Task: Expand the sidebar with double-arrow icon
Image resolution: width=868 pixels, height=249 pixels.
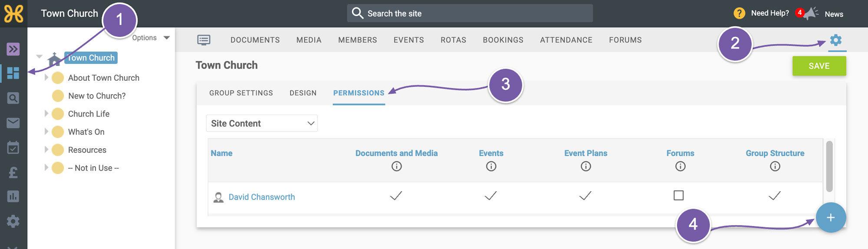Action: (x=13, y=49)
